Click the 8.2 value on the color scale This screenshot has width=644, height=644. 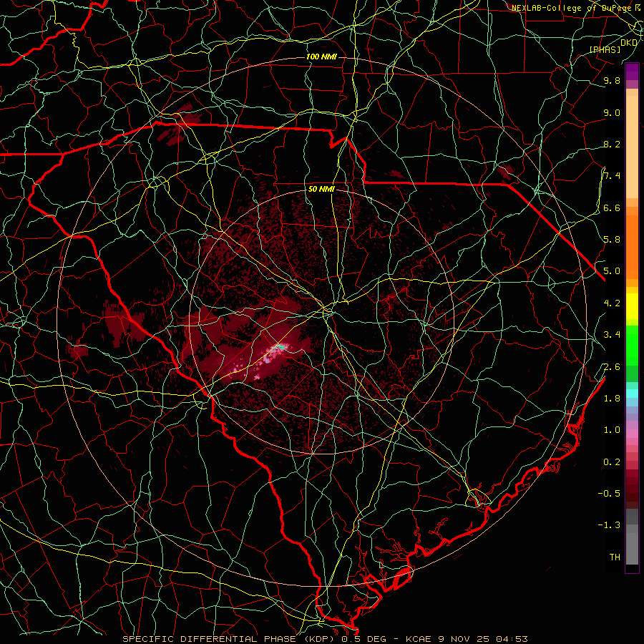[x=612, y=144]
